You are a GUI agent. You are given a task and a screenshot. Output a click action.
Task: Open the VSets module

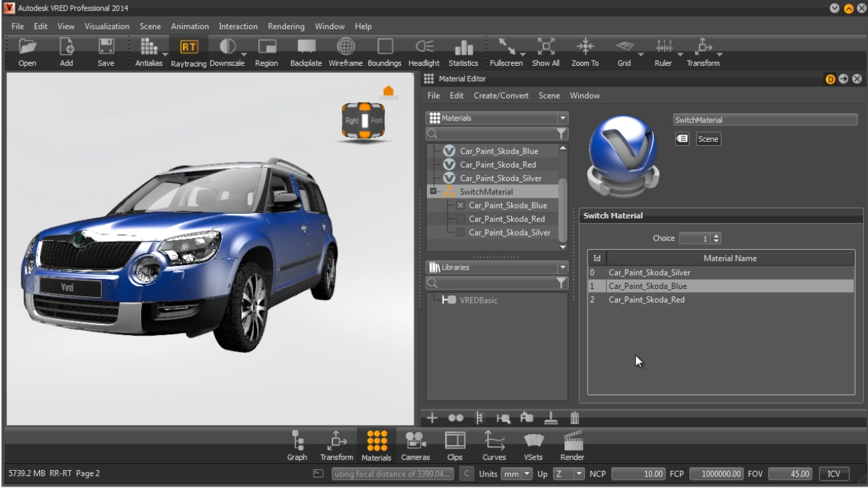coord(533,446)
